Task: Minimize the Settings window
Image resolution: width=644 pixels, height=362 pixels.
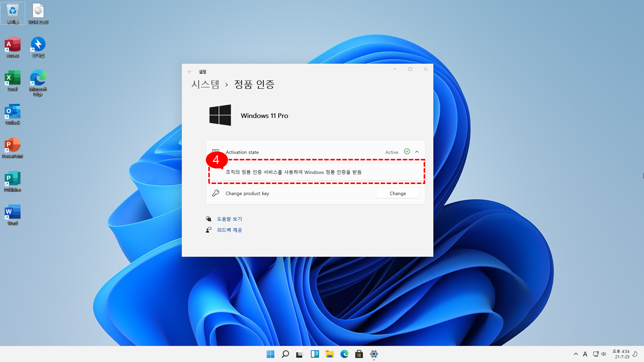Action: click(395, 69)
